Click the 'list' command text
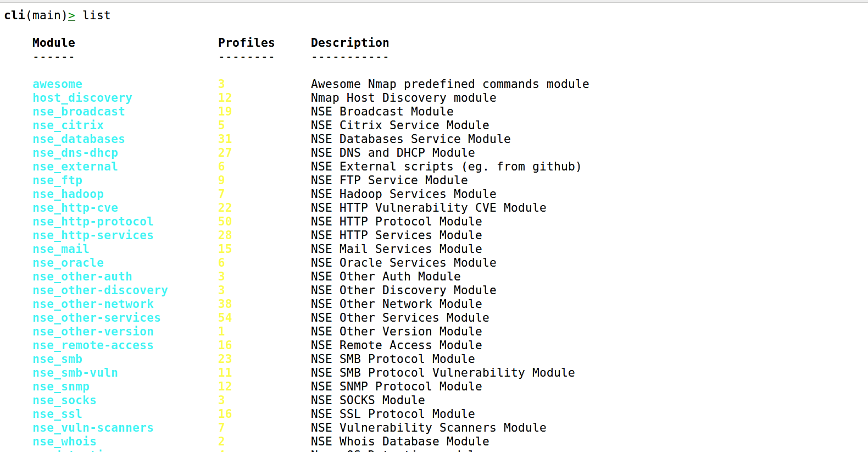Viewport: 868px width, 452px height. (x=97, y=15)
